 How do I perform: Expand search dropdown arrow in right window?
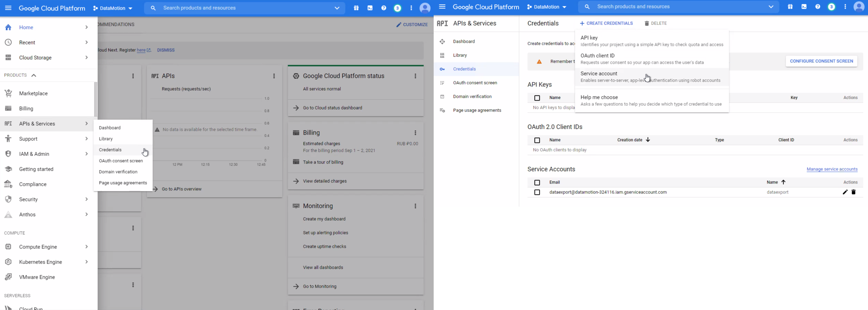[771, 7]
